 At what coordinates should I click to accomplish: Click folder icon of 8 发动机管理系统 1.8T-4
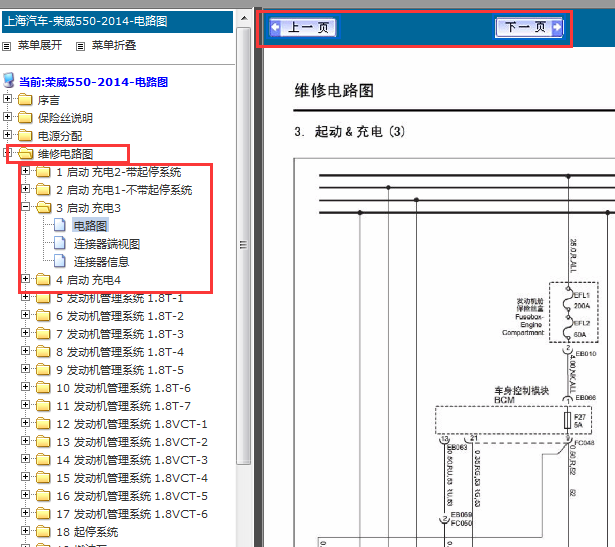point(43,352)
